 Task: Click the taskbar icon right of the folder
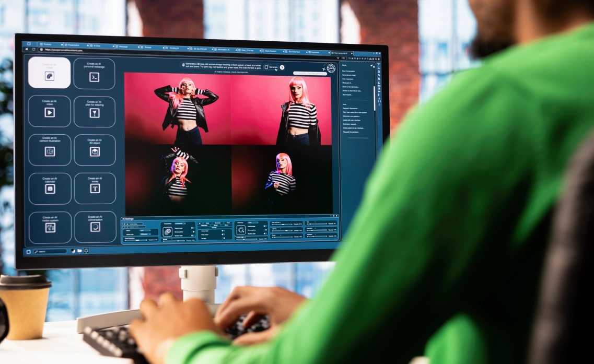click(x=86, y=251)
